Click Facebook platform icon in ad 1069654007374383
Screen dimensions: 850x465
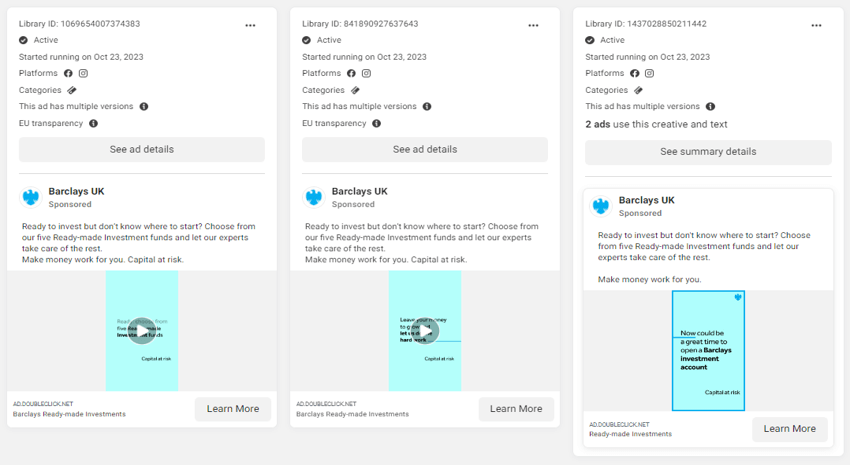(68, 73)
